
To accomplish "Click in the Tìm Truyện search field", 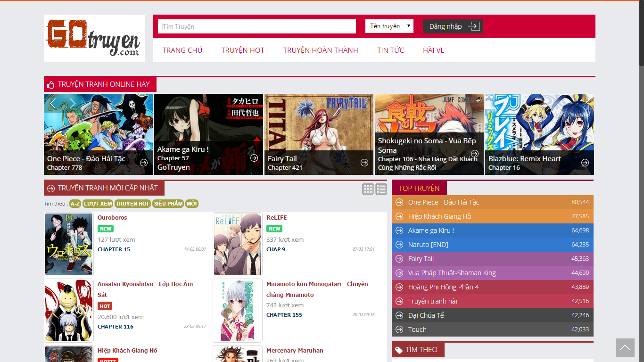I will click(257, 26).
